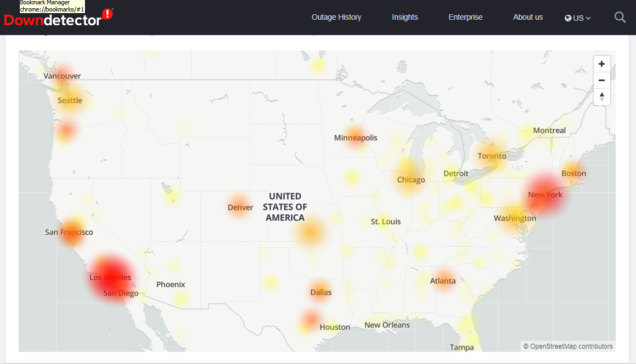Click the New York outage hotspot
This screenshot has width=636, height=364.
click(x=545, y=195)
